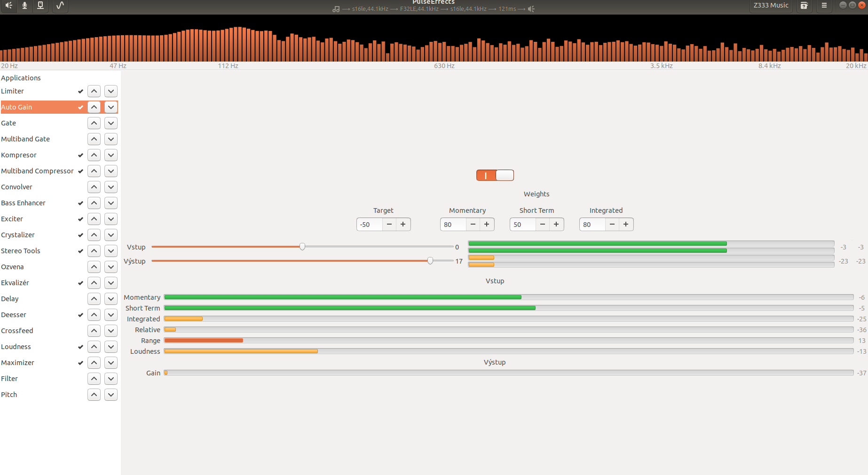Move Ozvena plugin up
Viewport: 868px width, 475px height.
pos(94,267)
